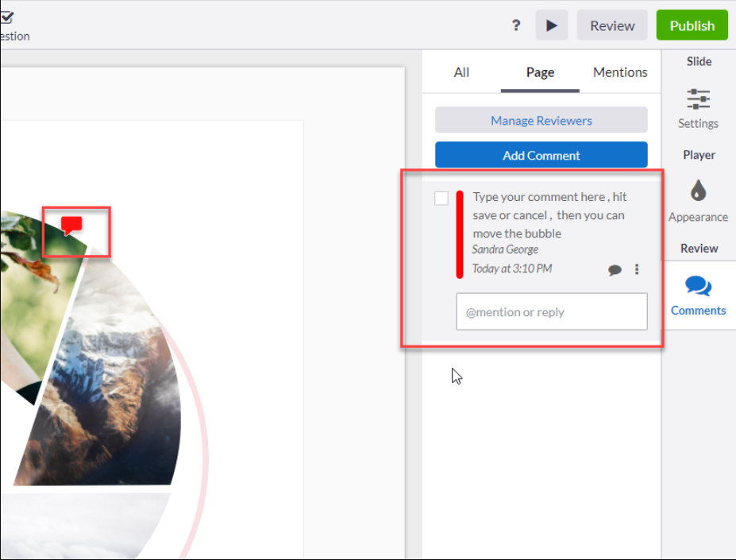
Task: Click the @mention or reply field
Action: [x=552, y=312]
